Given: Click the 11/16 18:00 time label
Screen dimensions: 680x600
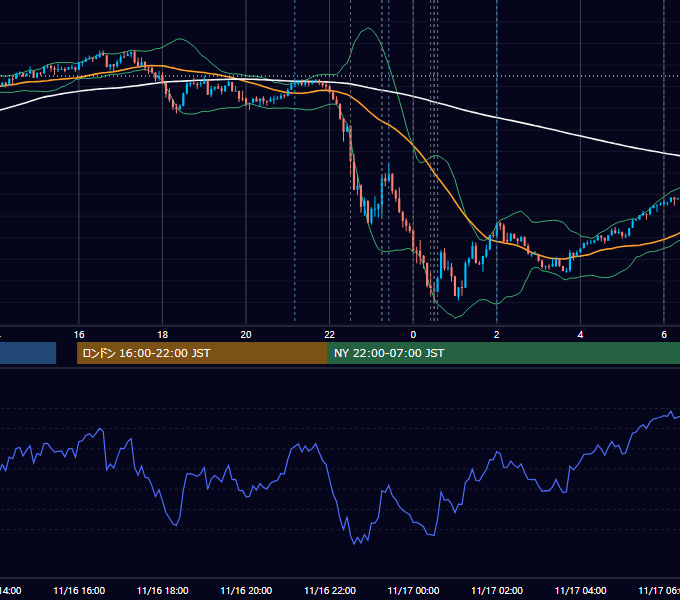Looking at the screenshot, I should click(163, 590).
